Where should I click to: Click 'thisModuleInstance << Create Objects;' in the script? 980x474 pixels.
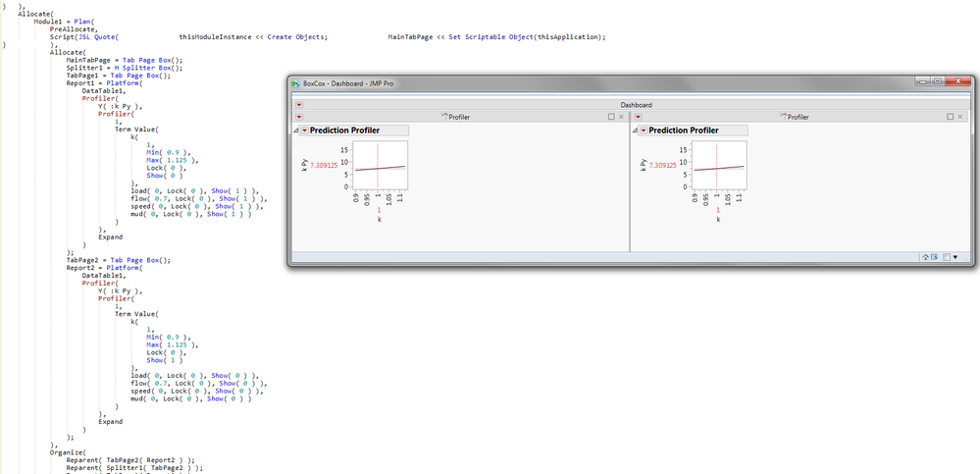click(x=252, y=37)
